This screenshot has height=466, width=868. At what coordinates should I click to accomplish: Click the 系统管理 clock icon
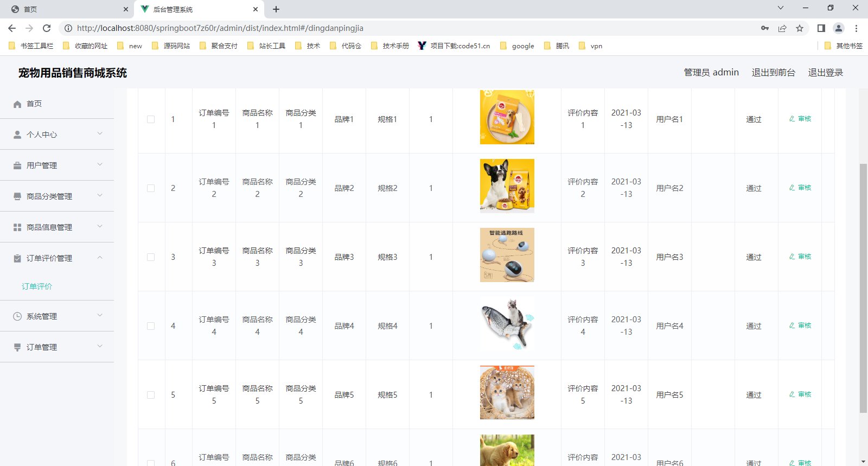17,316
